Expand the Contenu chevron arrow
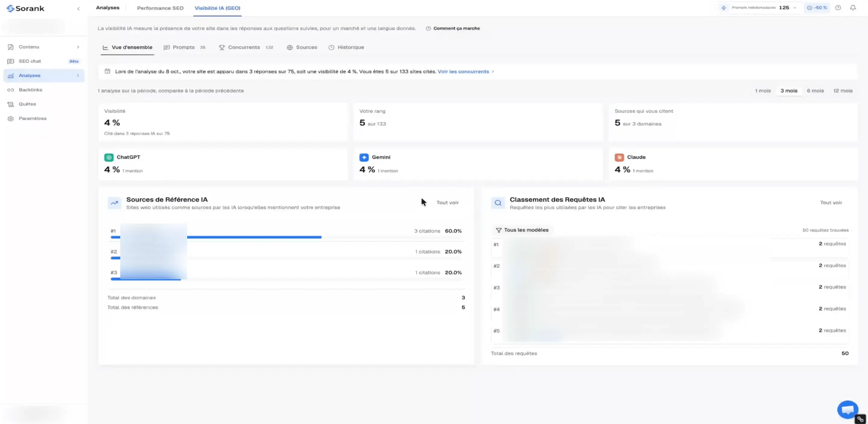 tap(78, 47)
